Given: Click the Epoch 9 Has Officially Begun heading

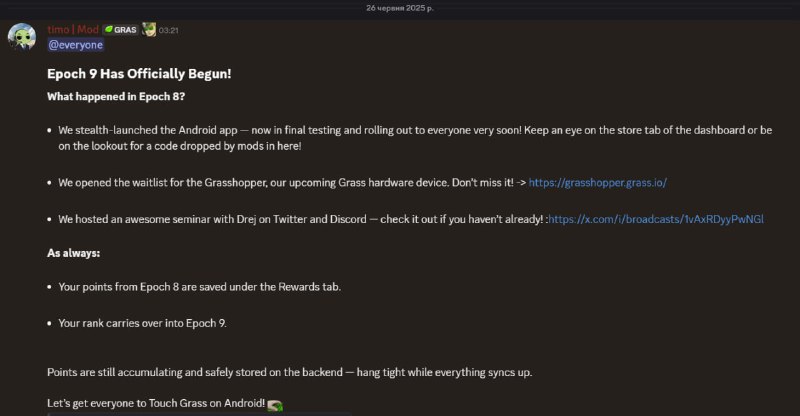Looking at the screenshot, I should click(x=139, y=74).
